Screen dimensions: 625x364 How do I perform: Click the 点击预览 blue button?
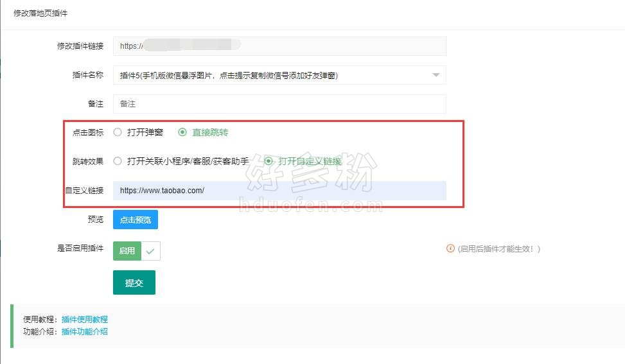136,220
